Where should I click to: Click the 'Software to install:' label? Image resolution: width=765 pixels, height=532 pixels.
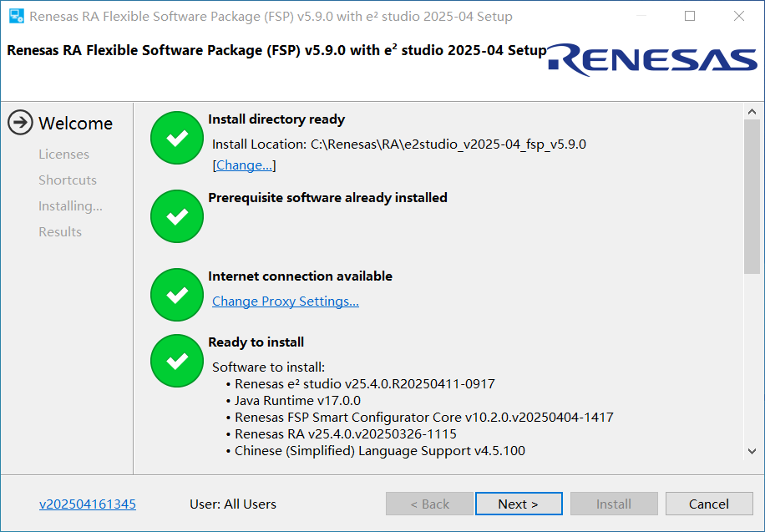point(268,367)
